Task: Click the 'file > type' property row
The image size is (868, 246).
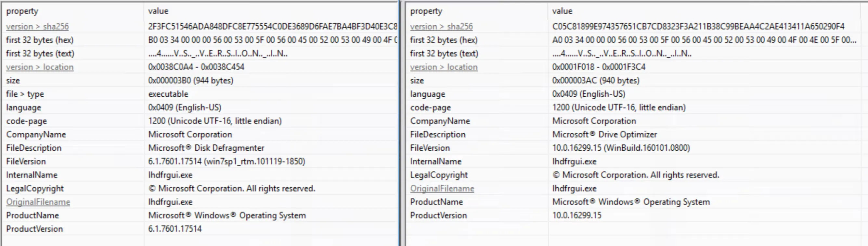Action: (25, 94)
